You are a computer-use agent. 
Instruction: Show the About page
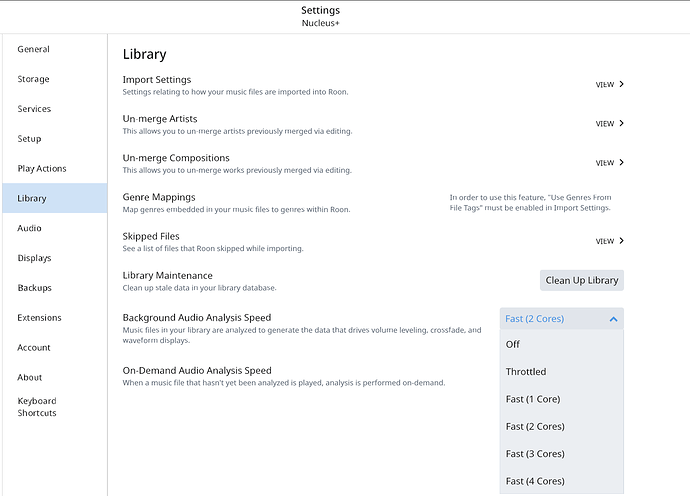55,378
